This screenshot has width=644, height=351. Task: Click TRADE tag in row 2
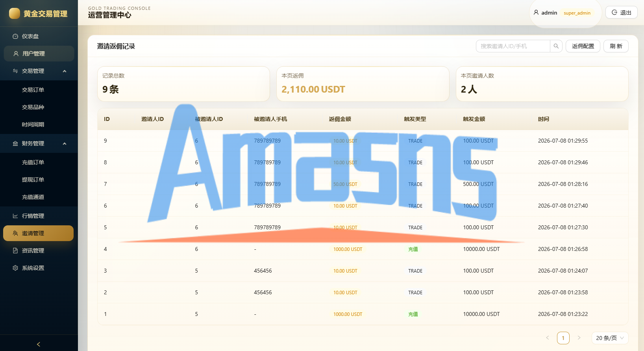point(415,292)
